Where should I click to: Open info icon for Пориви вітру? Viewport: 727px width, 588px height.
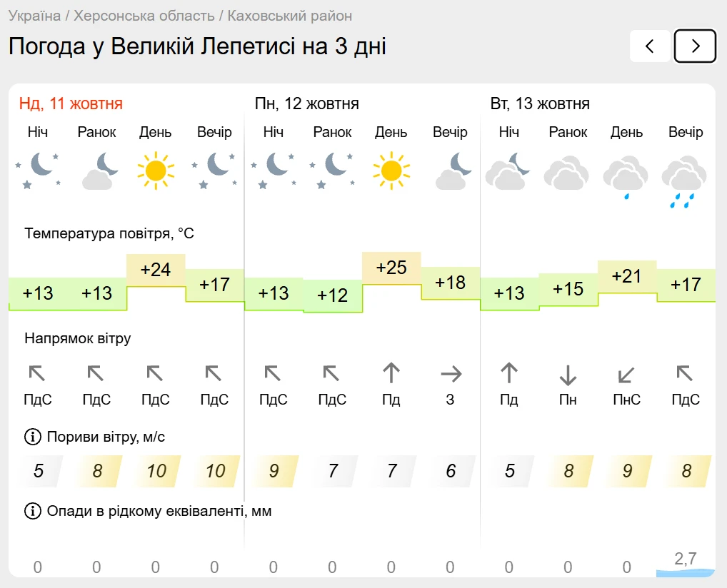pyautogui.click(x=32, y=437)
